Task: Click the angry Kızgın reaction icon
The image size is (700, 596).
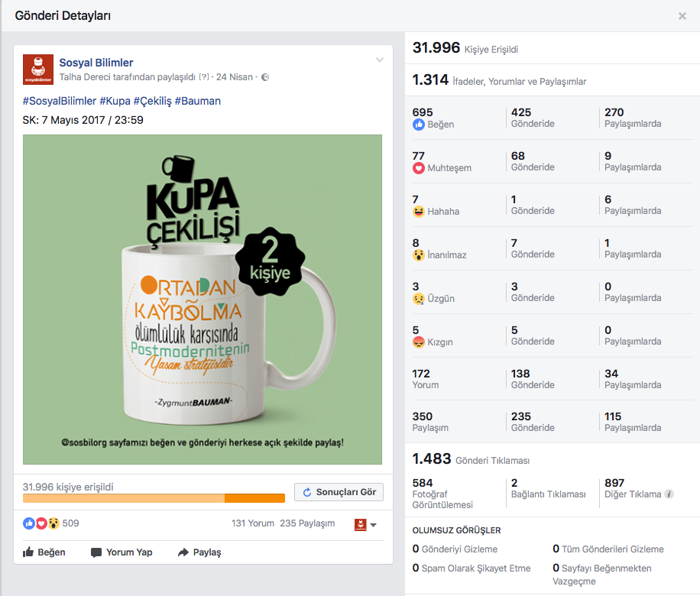Action: pos(418,342)
